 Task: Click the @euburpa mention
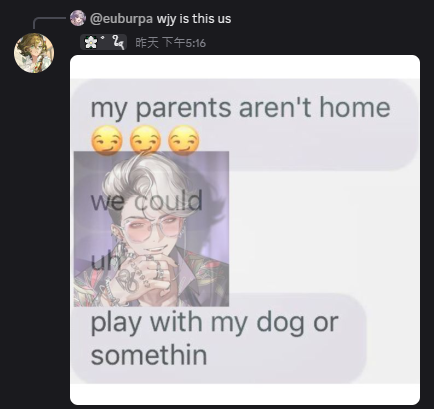(x=121, y=19)
